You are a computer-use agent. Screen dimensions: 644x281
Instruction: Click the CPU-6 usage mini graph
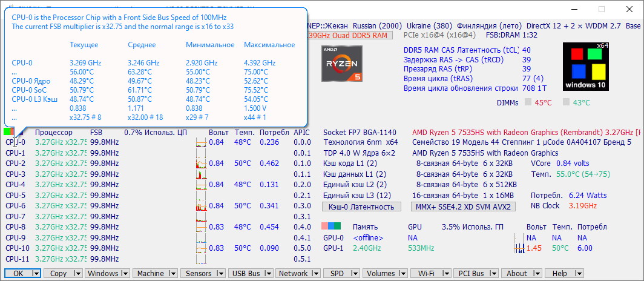pos(201,206)
